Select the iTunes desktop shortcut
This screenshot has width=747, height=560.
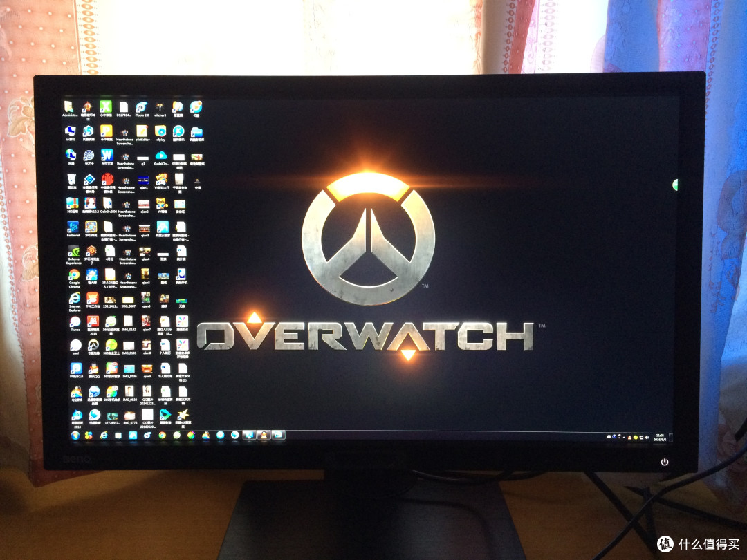(75, 324)
